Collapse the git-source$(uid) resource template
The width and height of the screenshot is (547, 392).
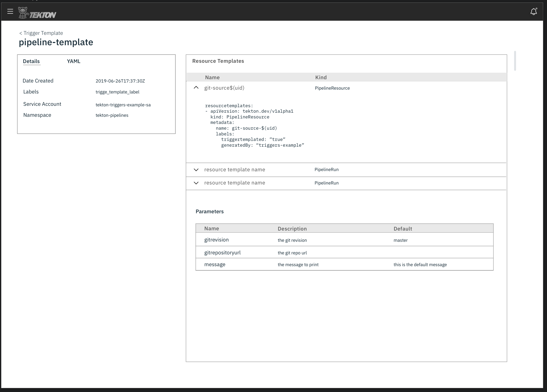(x=196, y=88)
